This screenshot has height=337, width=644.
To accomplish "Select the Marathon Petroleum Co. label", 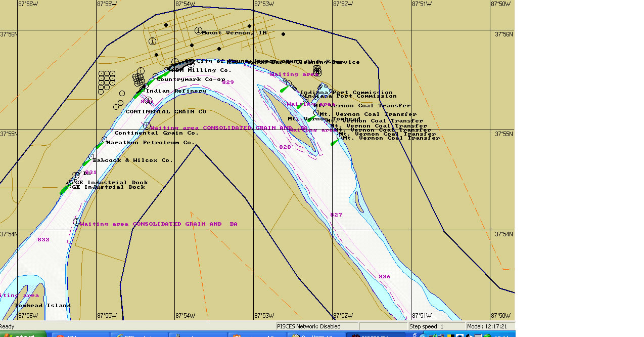I will 150,143.
